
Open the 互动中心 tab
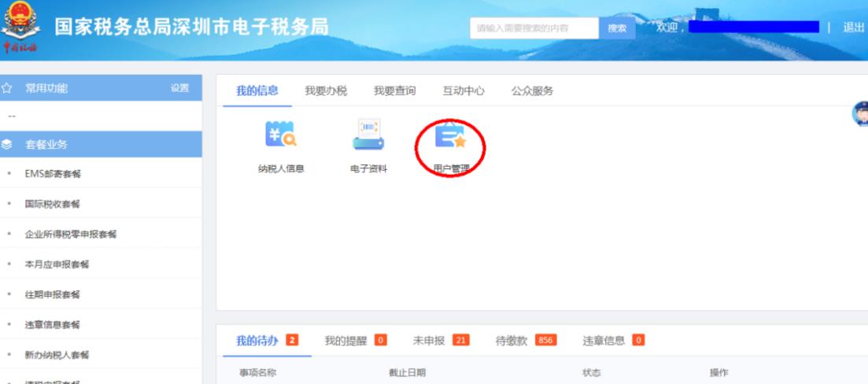(x=464, y=90)
